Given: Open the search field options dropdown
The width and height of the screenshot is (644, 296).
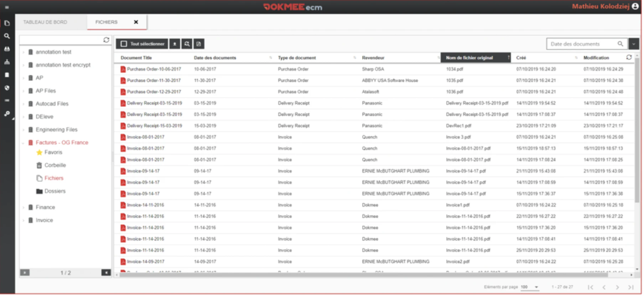Looking at the screenshot, I should (634, 44).
